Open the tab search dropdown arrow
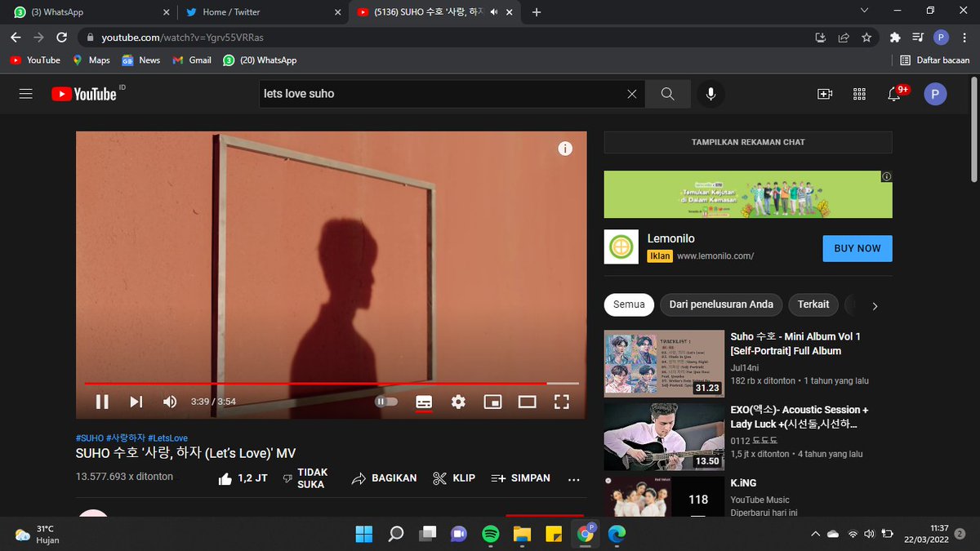 coord(865,11)
